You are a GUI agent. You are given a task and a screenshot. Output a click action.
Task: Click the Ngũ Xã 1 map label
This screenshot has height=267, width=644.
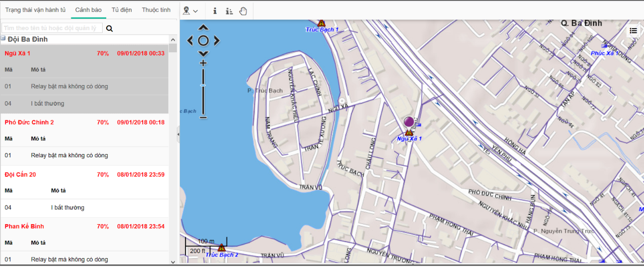coord(410,139)
